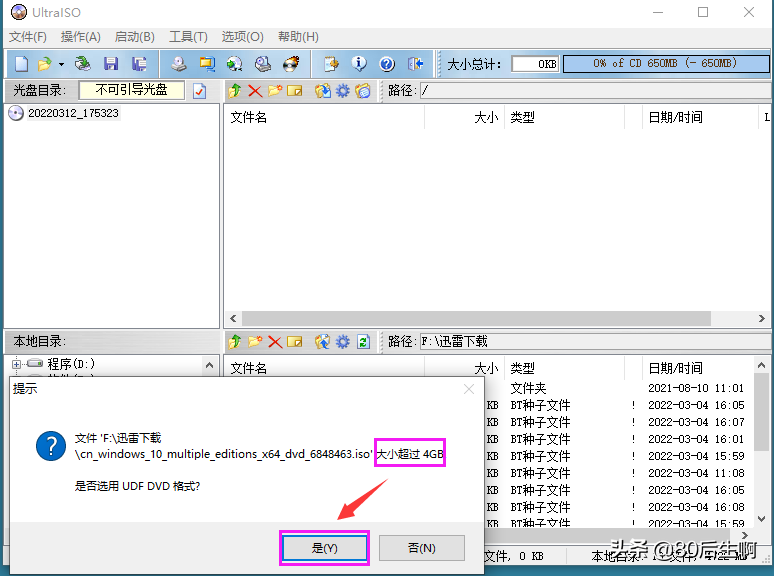
Task: Click the image path field showing /
Action: 594,90
